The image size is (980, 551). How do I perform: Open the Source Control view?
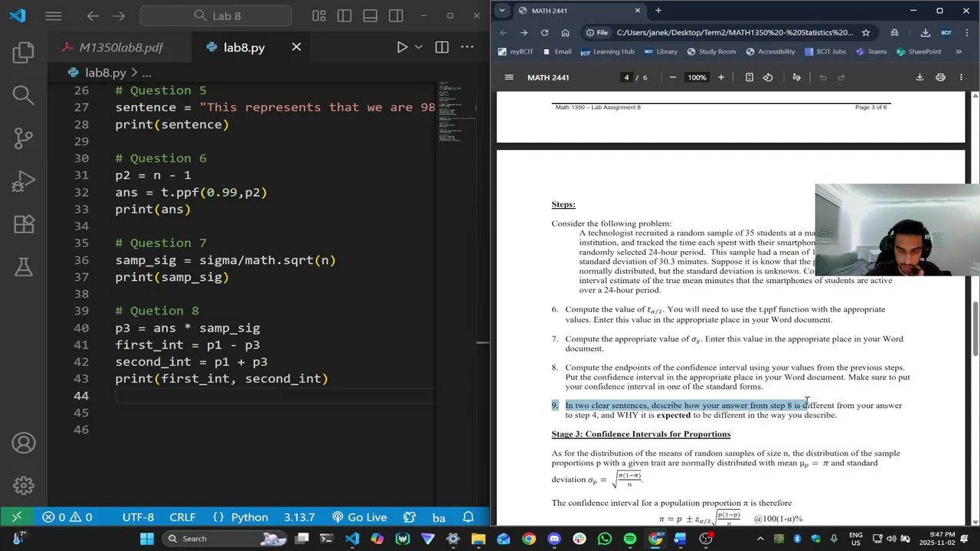click(24, 138)
